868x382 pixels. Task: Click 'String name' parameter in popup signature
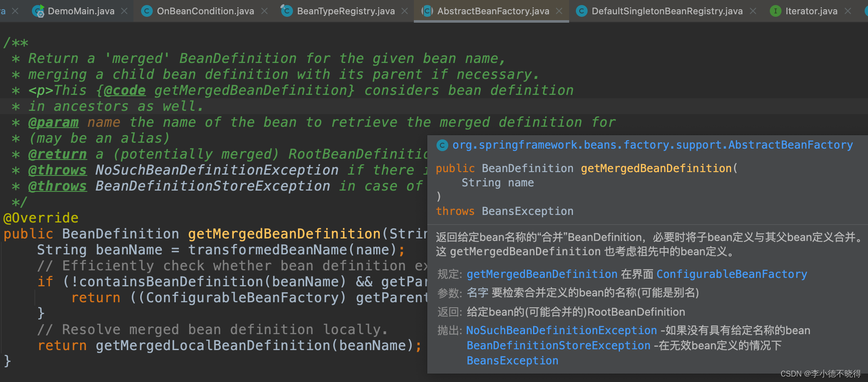pyautogui.click(x=498, y=183)
